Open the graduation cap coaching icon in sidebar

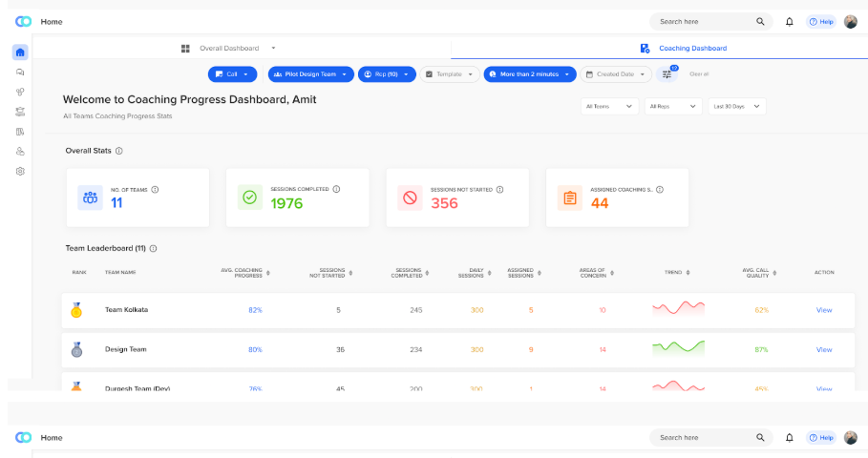[20, 112]
